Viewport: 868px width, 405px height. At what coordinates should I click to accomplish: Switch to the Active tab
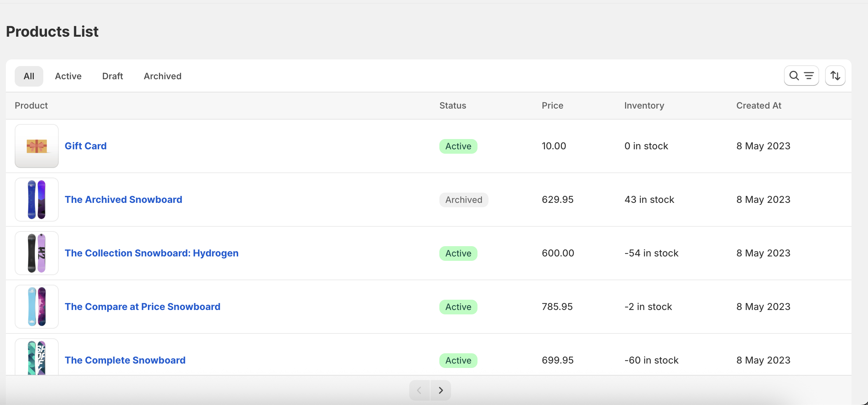coord(68,76)
